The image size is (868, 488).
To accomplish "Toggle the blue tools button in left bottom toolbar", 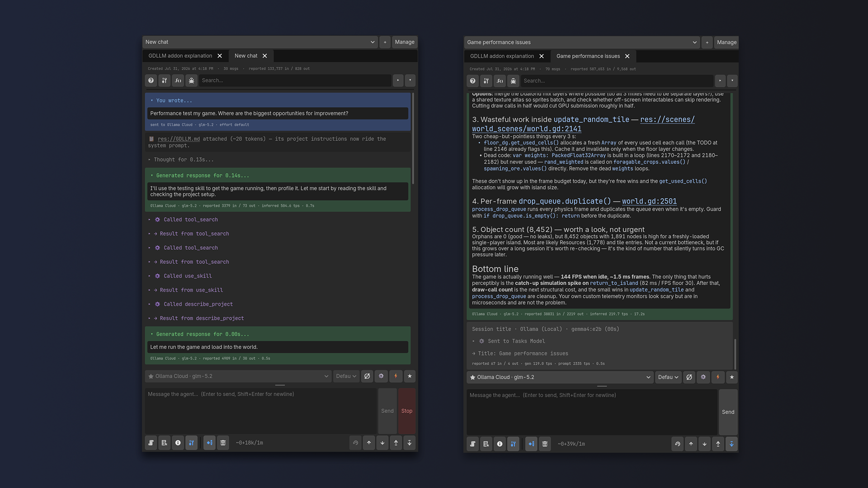I will pyautogui.click(x=192, y=443).
